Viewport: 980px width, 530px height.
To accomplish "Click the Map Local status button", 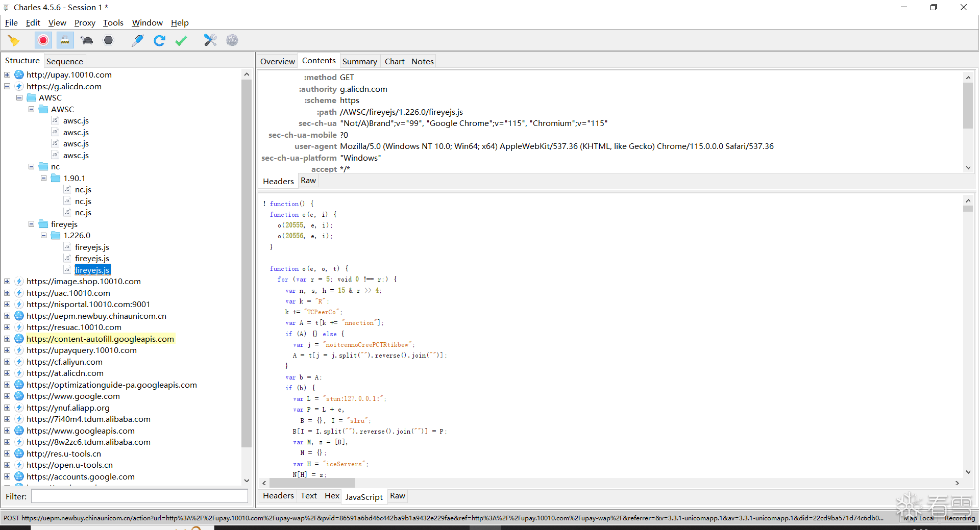I will (x=920, y=518).
